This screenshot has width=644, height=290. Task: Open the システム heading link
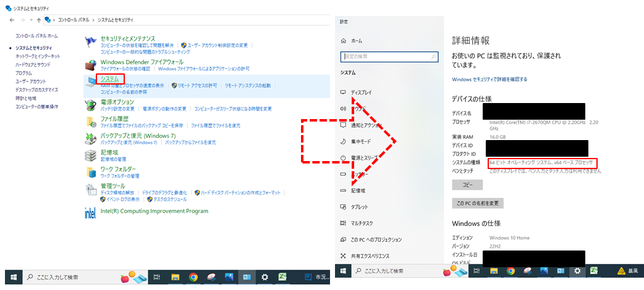pyautogui.click(x=109, y=78)
